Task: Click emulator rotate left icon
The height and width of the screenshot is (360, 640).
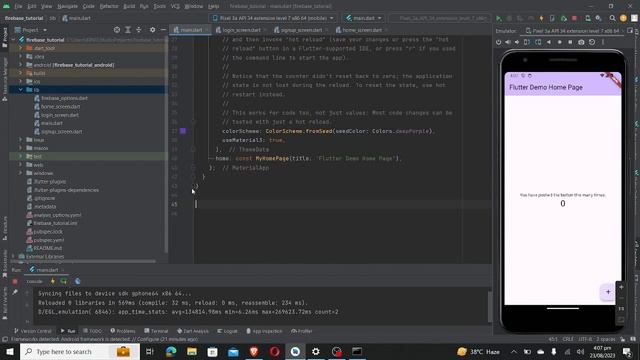Action: point(527,42)
